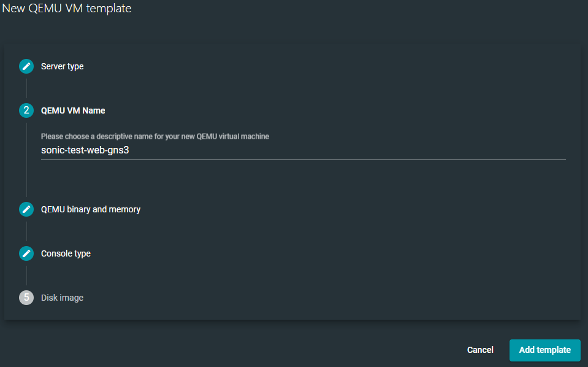This screenshot has height=367, width=588.
Task: Click the New QEMU VM template heading
Action: [x=66, y=9]
